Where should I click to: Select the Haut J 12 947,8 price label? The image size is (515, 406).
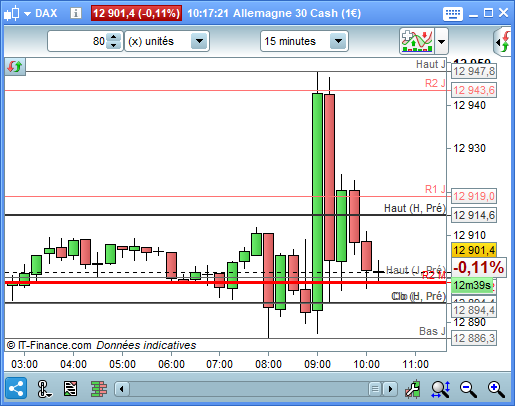point(474,71)
